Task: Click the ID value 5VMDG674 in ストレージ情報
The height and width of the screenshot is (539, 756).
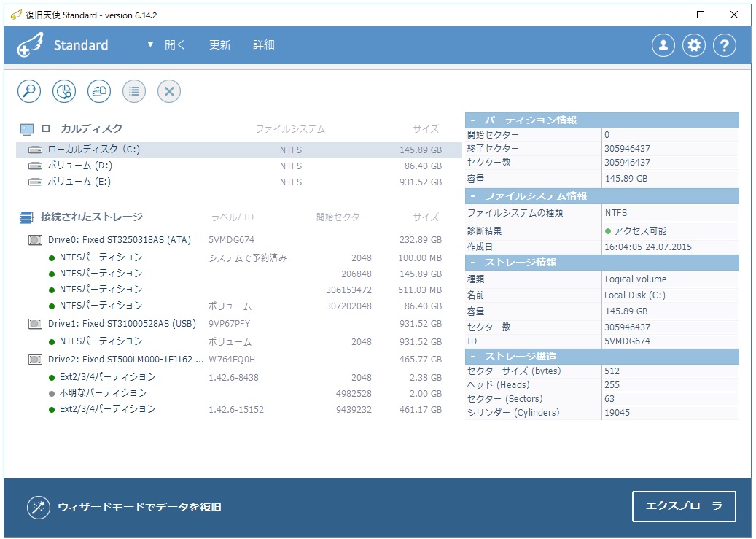Action: pos(627,341)
